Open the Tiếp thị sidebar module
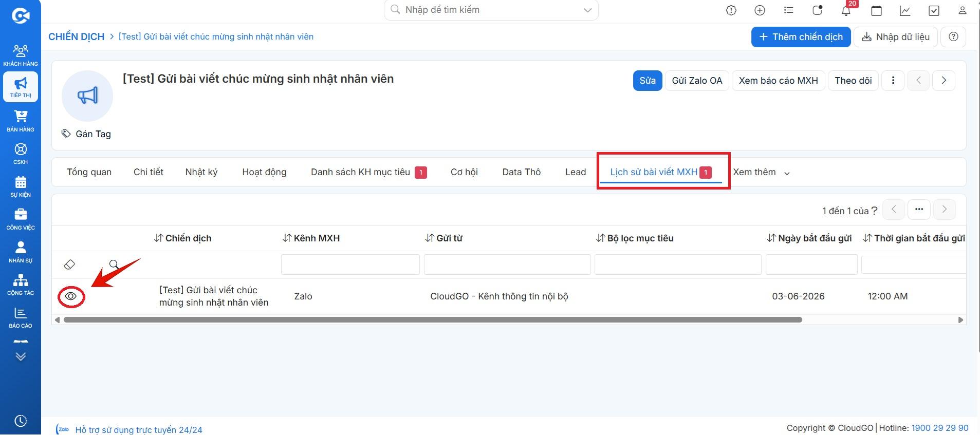Image resolution: width=980 pixels, height=435 pixels. [21, 87]
